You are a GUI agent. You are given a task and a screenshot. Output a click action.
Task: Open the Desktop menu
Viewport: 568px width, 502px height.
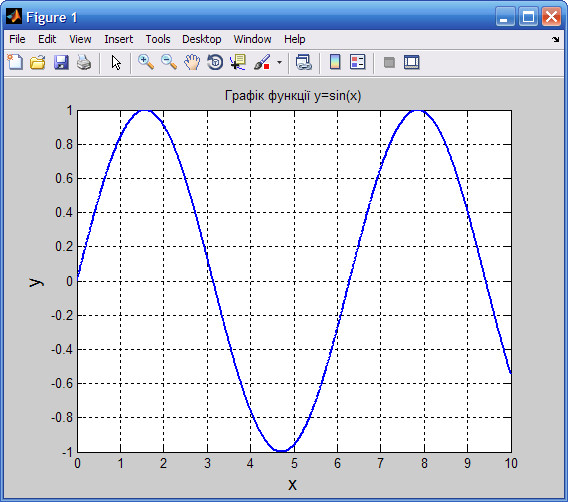[x=201, y=39]
